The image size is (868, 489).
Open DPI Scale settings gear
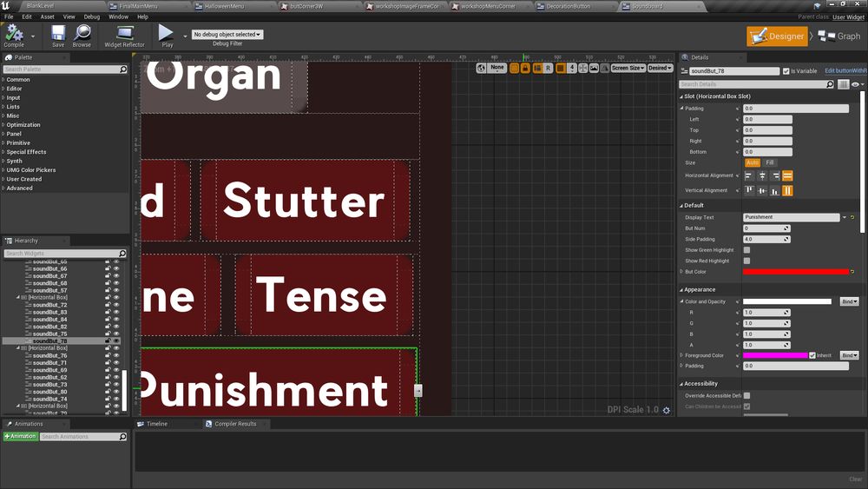[667, 410]
